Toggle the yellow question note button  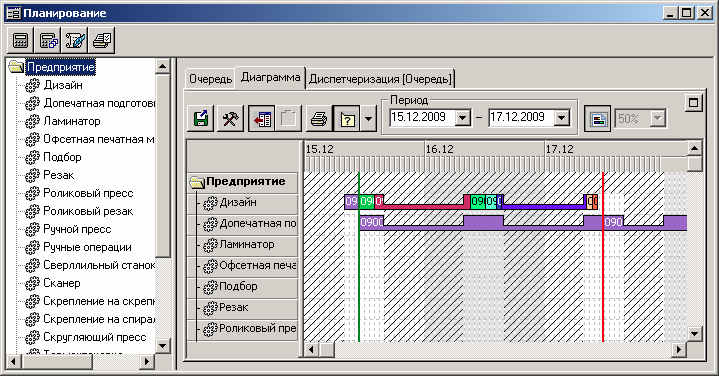[347, 119]
